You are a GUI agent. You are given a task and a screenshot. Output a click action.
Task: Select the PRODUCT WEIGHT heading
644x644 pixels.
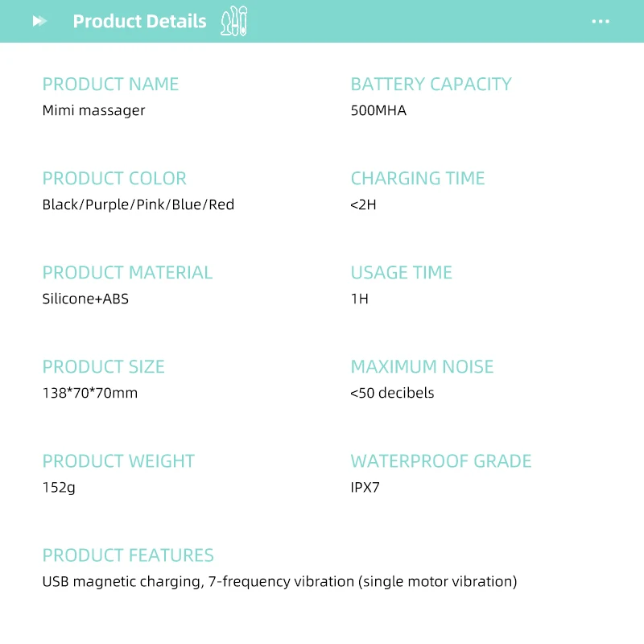118,460
